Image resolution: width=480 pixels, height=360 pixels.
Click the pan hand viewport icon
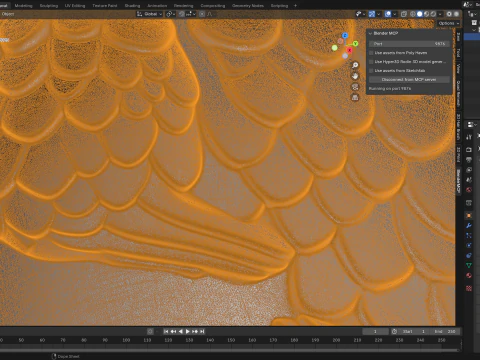click(355, 76)
